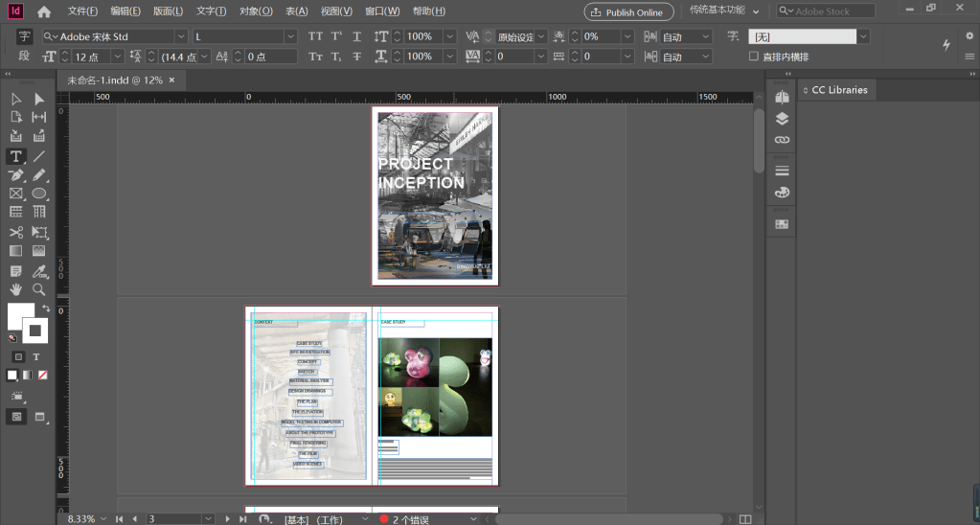This screenshot has width=980, height=525.
Task: Click the Publish Online button
Action: tap(627, 11)
